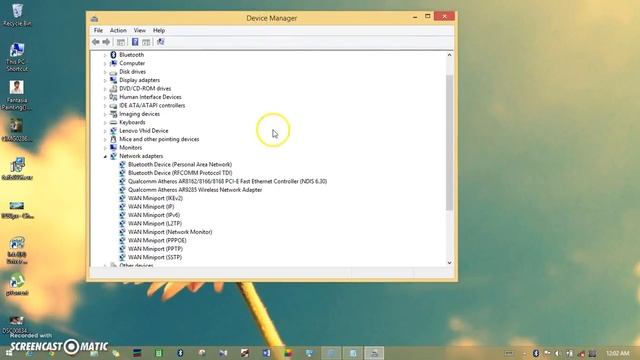The image size is (640, 360).
Task: Open the View menu
Action: coord(140,30)
